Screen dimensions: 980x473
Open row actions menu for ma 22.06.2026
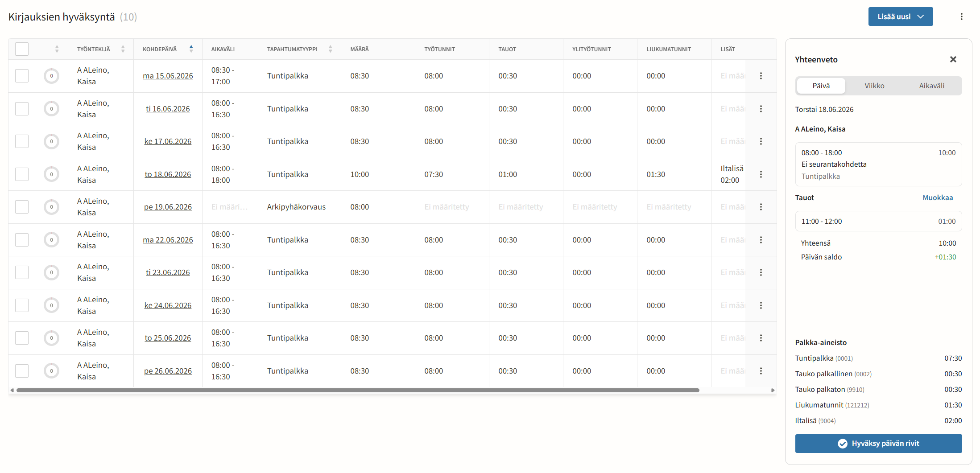(761, 240)
